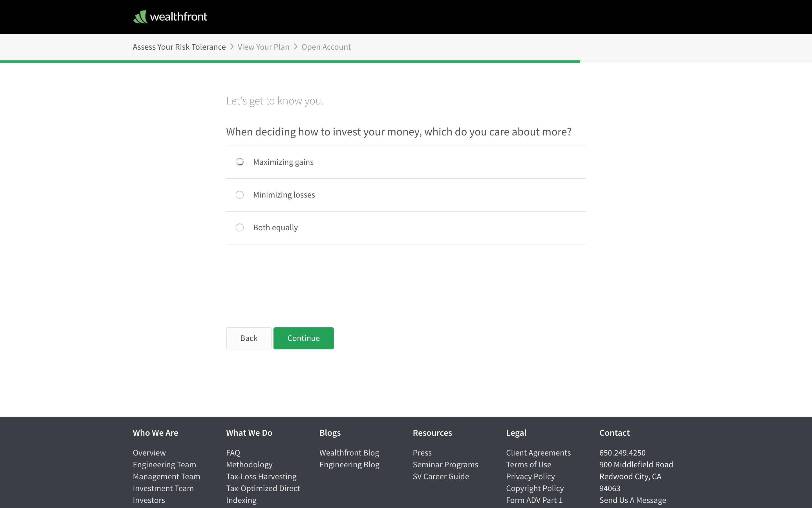Viewport: 812px width, 508px height.
Task: Open Tax-Optimized Direct Indexing link
Action: click(263, 494)
